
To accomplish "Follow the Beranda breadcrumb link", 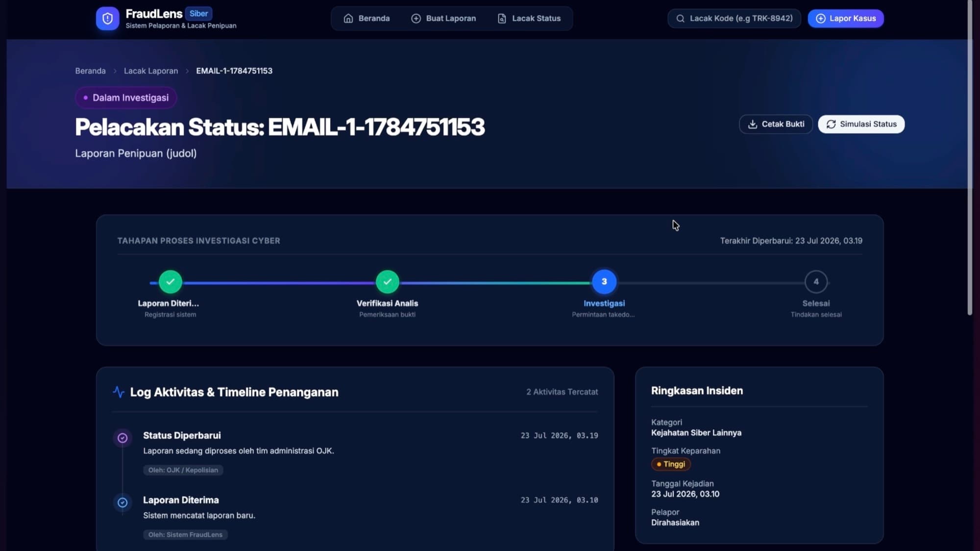I will (90, 71).
